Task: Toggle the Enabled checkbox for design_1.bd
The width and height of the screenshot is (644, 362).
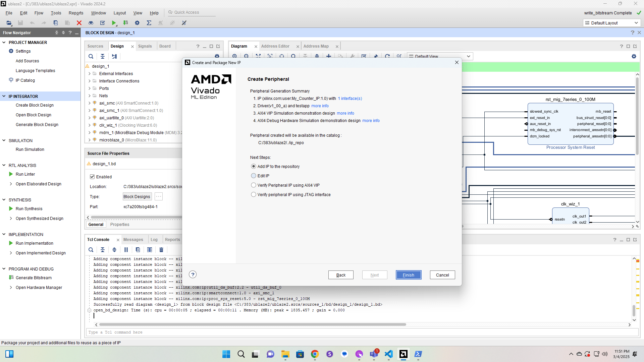Action: [92, 177]
